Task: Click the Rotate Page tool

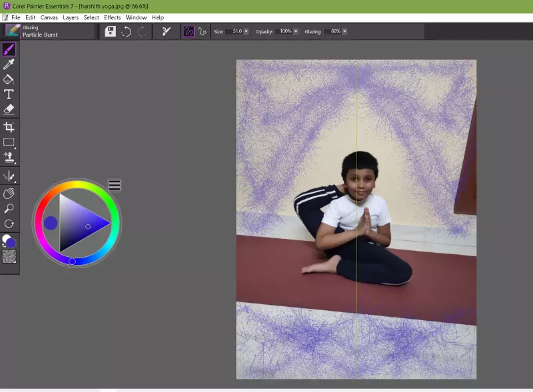Action: point(9,224)
